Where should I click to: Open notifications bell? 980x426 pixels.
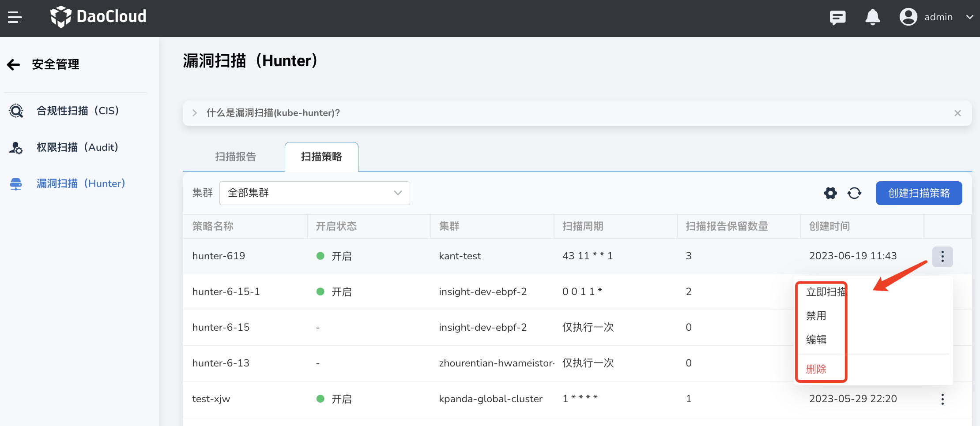(x=872, y=17)
